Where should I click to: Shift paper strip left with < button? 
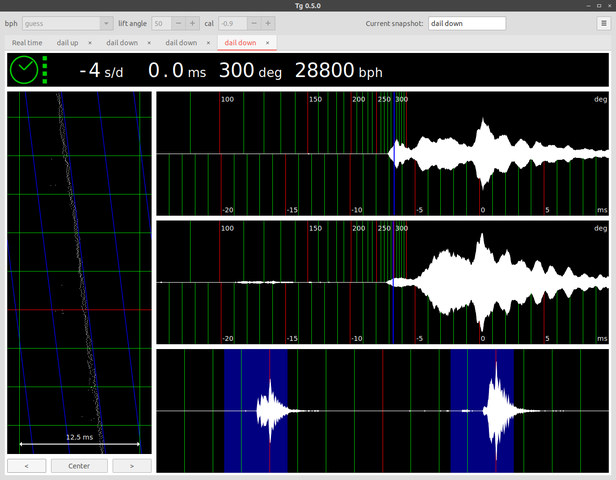click(x=26, y=466)
